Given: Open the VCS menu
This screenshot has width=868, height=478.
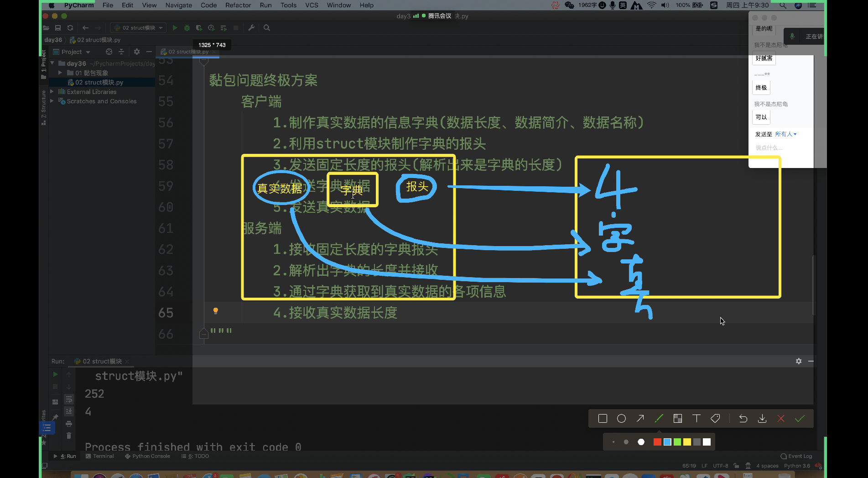Looking at the screenshot, I should tap(312, 5).
